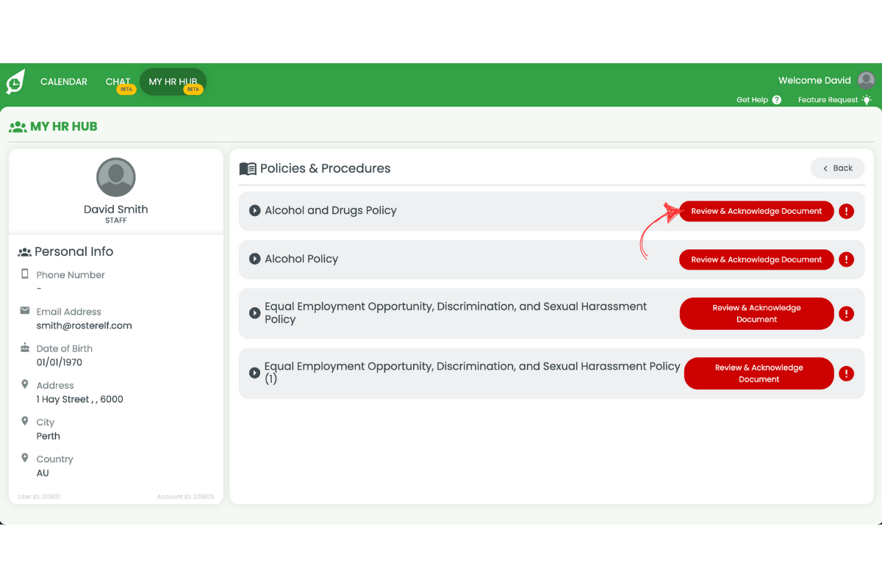Image resolution: width=882 pixels, height=588 pixels.
Task: Click Review & Acknowledge for Alcohol Policy
Action: (756, 259)
